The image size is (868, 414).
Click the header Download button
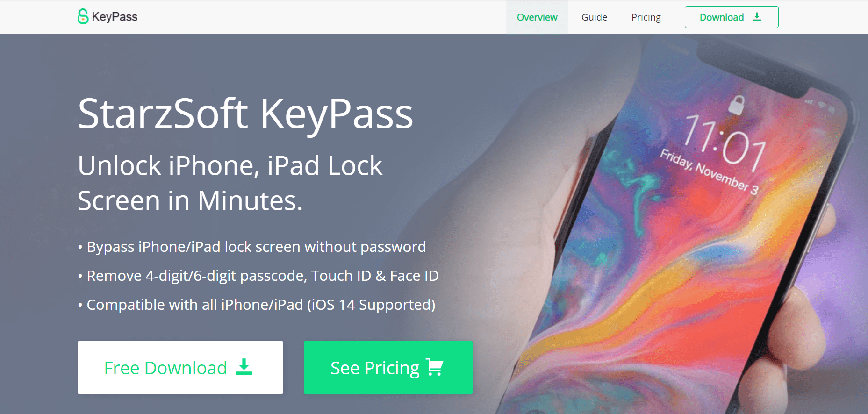click(x=732, y=17)
